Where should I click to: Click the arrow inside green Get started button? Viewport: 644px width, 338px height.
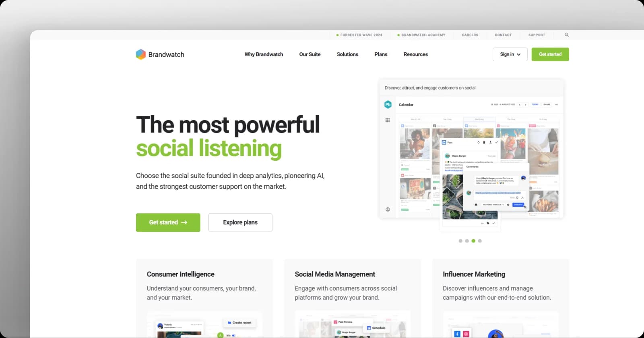pos(184,222)
